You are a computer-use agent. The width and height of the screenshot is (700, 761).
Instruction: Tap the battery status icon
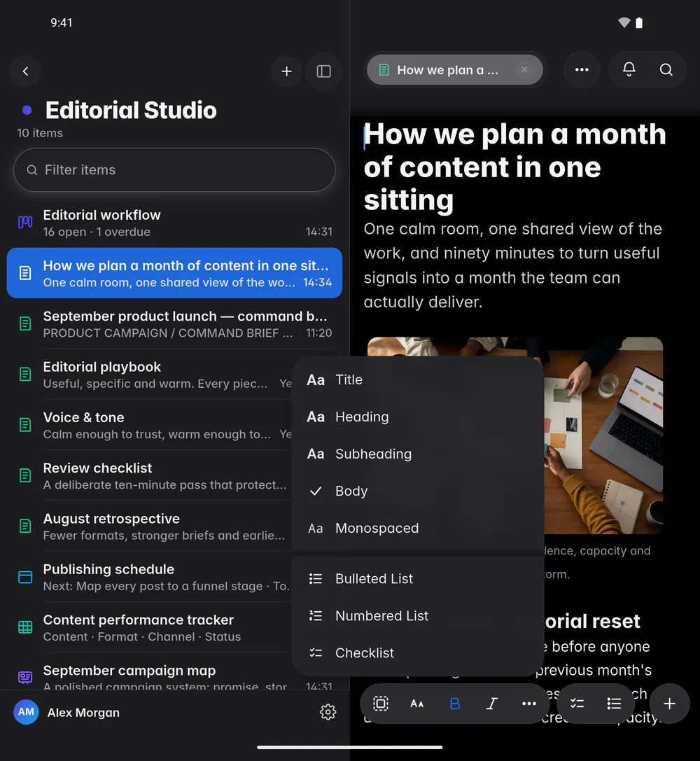pyautogui.click(x=639, y=22)
